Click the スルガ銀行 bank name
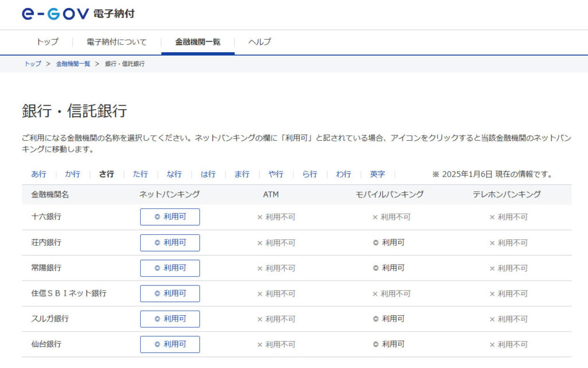This screenshot has height=368, width=588. click(50, 319)
